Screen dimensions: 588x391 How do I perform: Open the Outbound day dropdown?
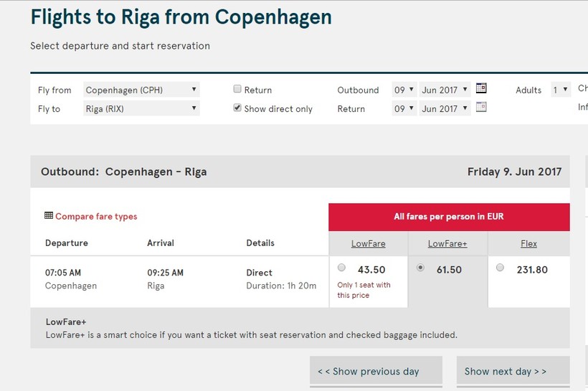404,90
